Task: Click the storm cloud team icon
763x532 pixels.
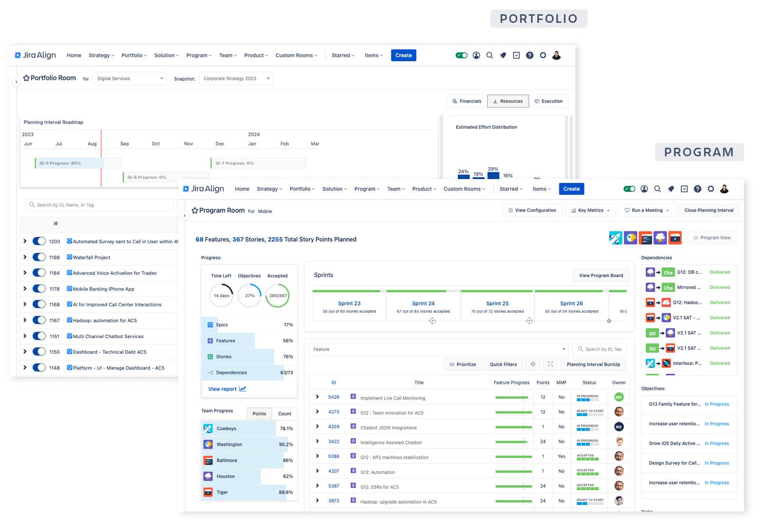Action: tap(660, 237)
